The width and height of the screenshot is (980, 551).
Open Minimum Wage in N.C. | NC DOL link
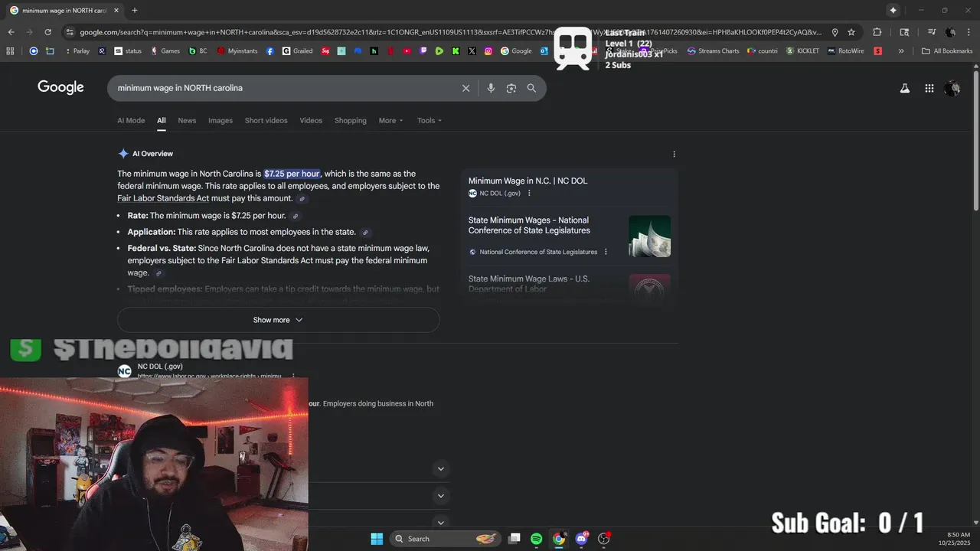coord(528,181)
